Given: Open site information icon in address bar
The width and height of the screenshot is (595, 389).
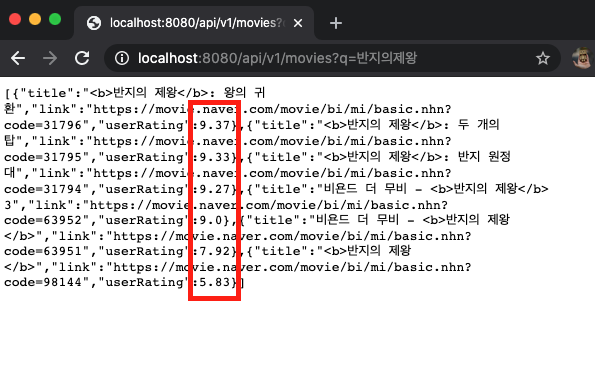Looking at the screenshot, I should click(x=122, y=58).
